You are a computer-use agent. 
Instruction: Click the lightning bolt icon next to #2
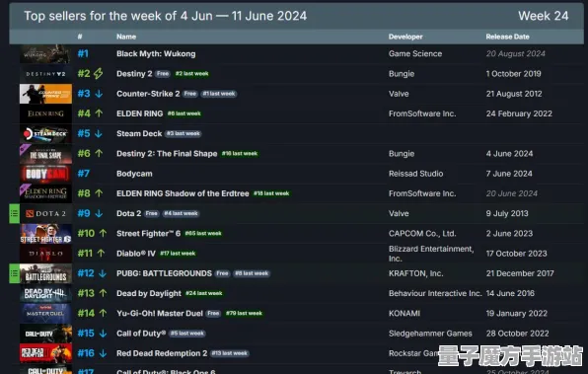[99, 74]
